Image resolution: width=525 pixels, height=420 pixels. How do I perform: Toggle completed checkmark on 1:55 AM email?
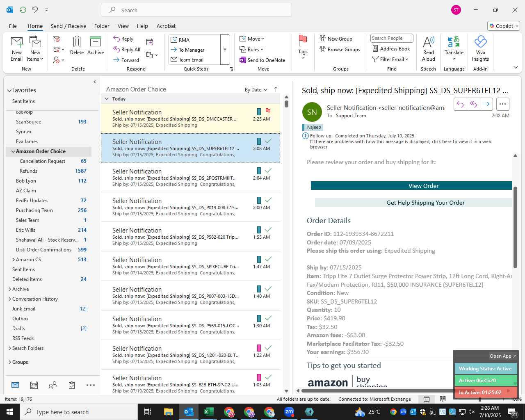(268, 229)
